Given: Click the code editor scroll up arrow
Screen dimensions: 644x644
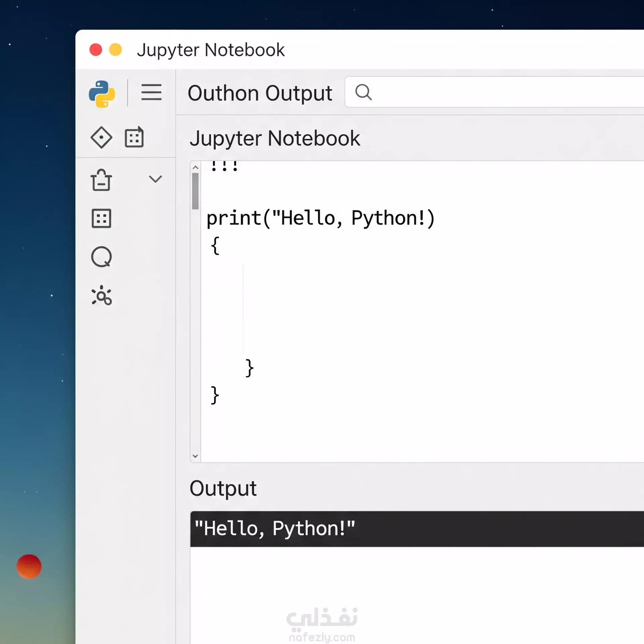Looking at the screenshot, I should pos(196,167).
